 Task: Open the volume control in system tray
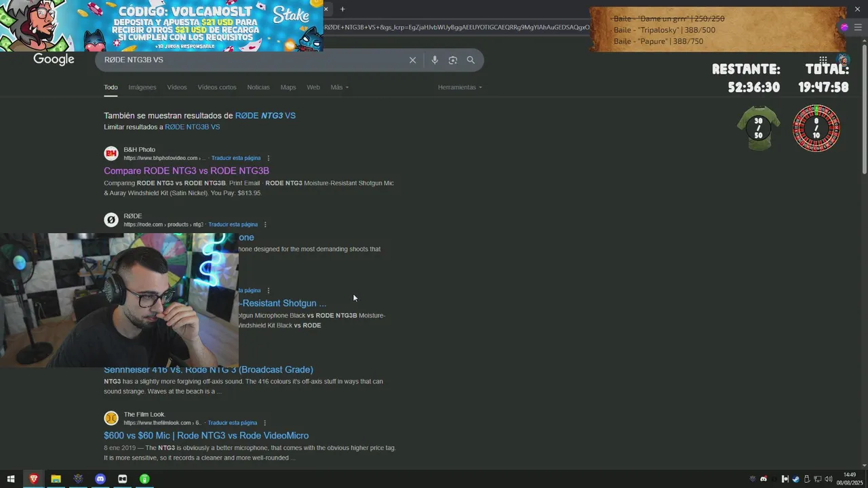click(x=828, y=479)
